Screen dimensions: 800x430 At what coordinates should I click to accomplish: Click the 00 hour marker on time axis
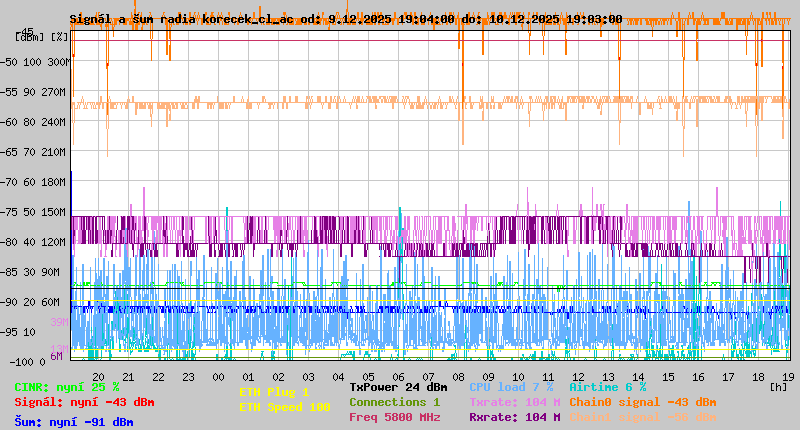click(218, 376)
